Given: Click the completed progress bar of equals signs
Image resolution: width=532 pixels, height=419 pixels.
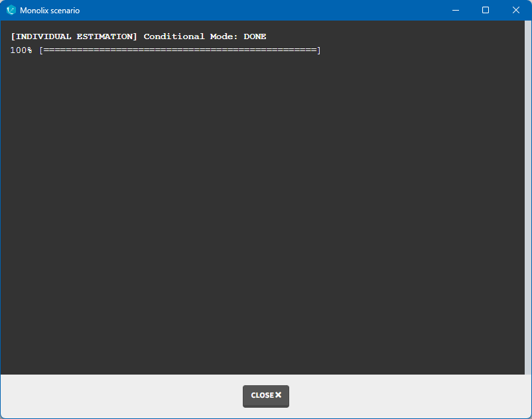Looking at the screenshot, I should pos(179,50).
